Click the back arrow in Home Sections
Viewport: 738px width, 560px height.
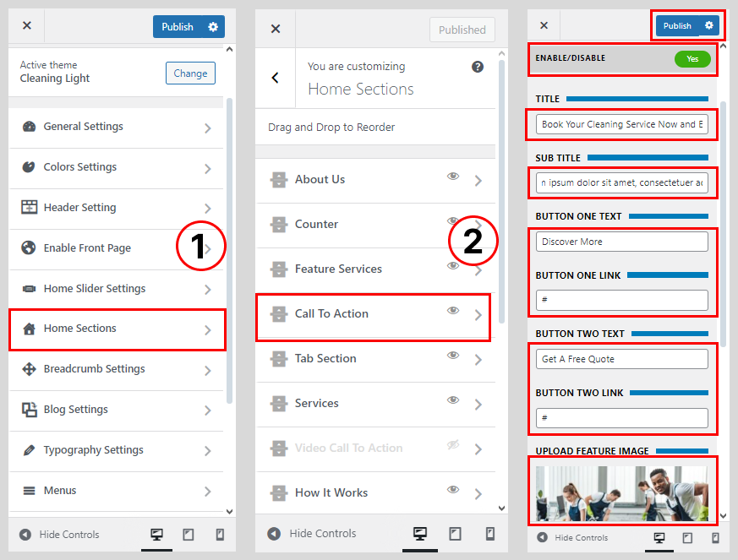(x=275, y=78)
